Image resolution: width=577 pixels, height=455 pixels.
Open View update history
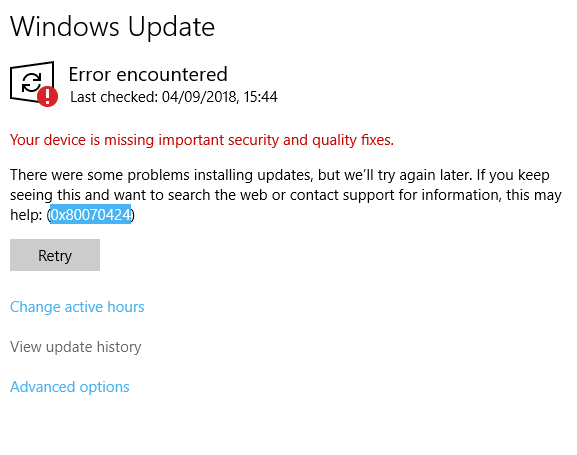point(75,347)
